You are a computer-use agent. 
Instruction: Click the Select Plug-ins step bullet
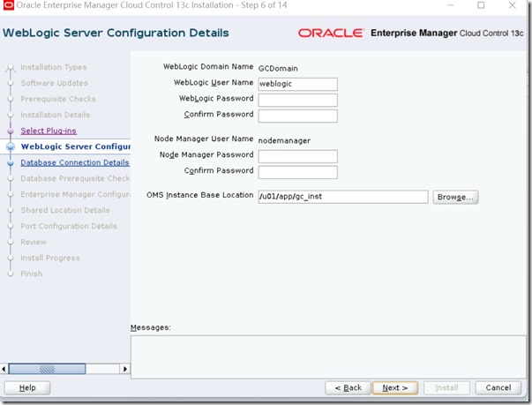click(11, 131)
